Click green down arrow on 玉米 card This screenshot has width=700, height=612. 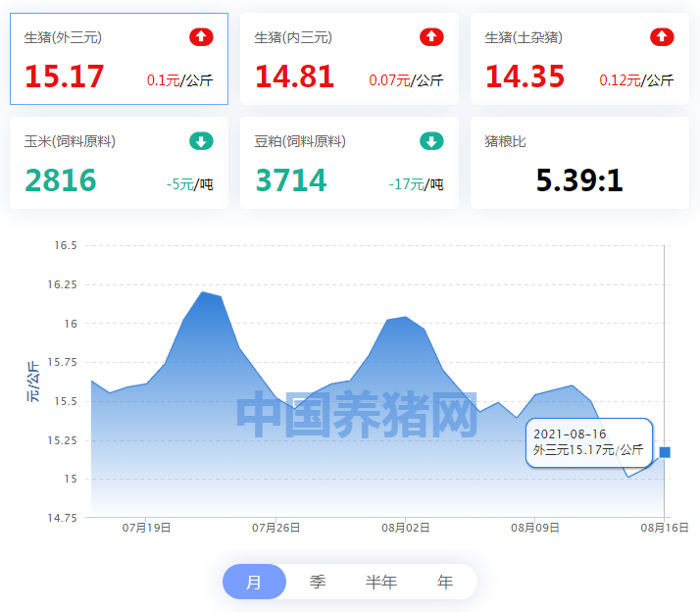tap(201, 141)
